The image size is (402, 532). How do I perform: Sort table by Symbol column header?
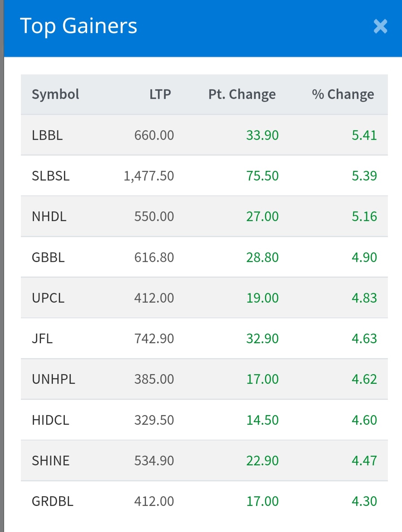point(55,95)
